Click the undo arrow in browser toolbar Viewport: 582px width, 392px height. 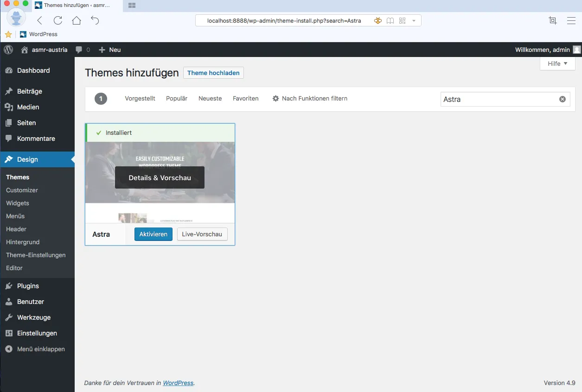coord(95,20)
